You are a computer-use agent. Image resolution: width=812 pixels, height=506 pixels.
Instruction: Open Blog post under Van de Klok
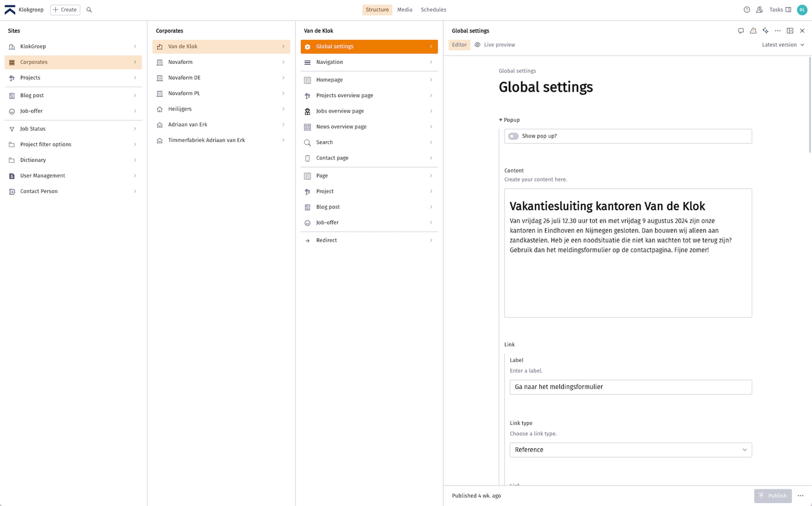369,207
